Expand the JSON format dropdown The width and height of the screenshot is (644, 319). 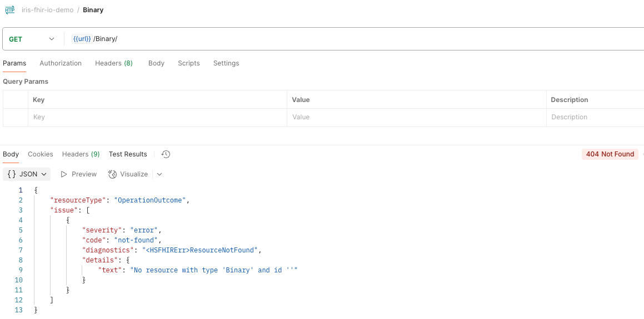tap(27, 174)
